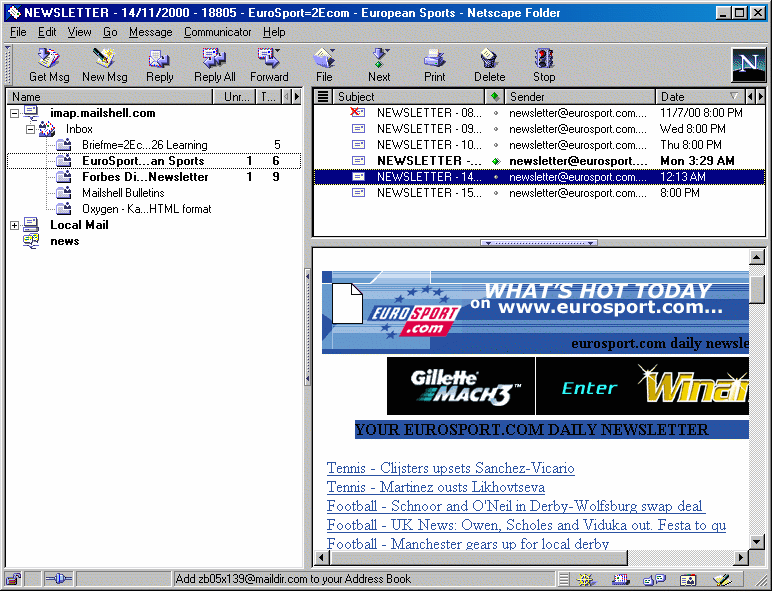Open the Communicator menu
Image resolution: width=772 pixels, height=592 pixels.
pyautogui.click(x=218, y=32)
